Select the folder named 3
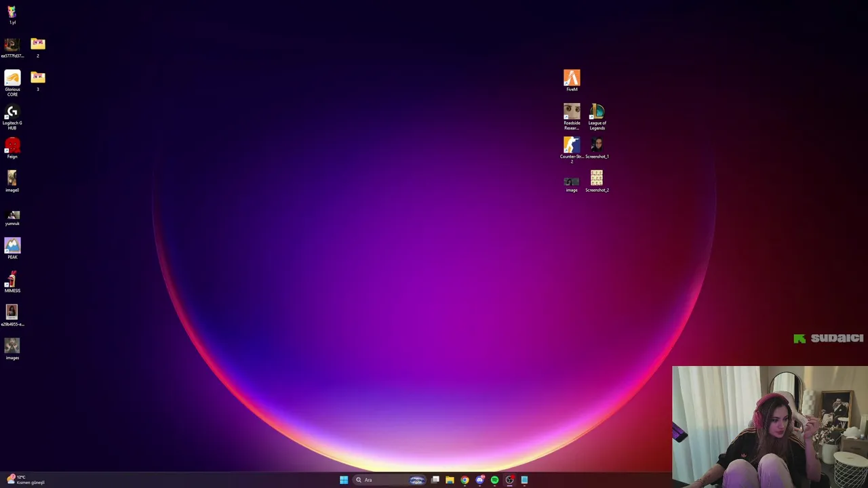 click(x=38, y=81)
